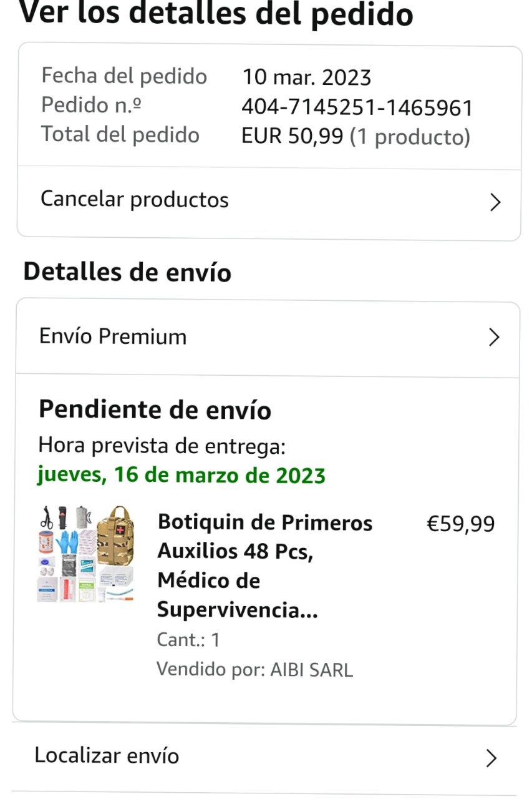Open the first aid kit product thumbnail
This screenshot has width=532, height=799.
85,554
